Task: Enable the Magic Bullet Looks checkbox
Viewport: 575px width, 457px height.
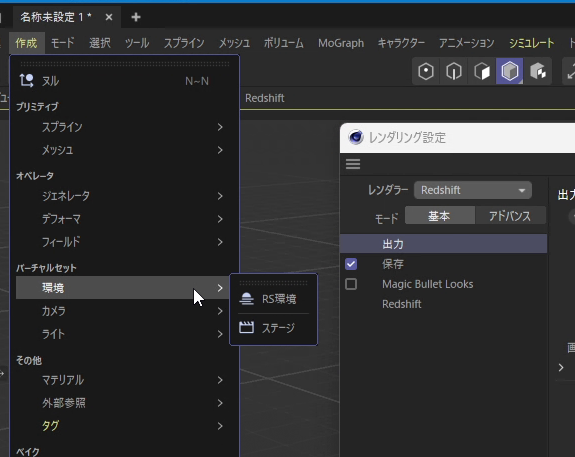Action: coord(351,284)
